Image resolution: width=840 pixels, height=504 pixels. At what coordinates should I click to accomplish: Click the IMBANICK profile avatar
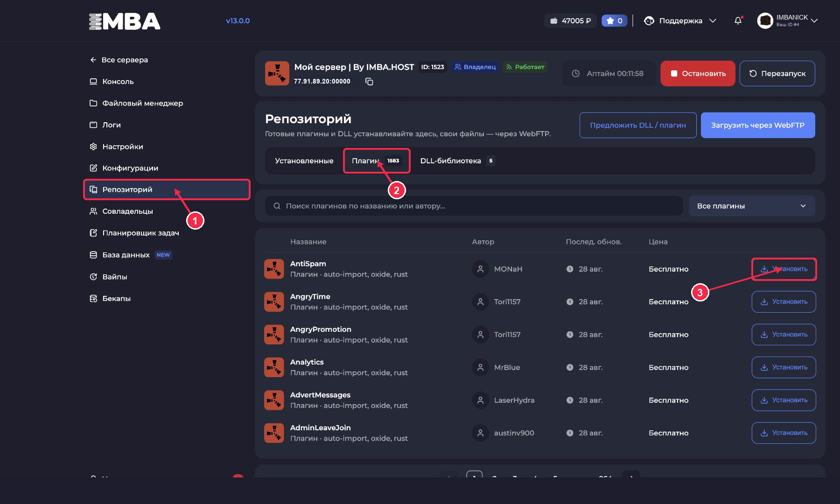coord(765,21)
